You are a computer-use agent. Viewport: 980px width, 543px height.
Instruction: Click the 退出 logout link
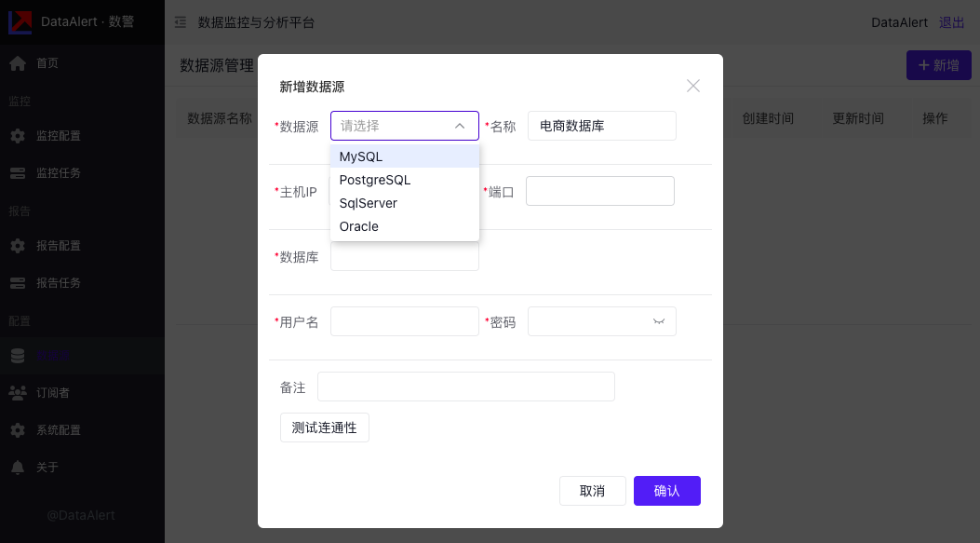951,22
